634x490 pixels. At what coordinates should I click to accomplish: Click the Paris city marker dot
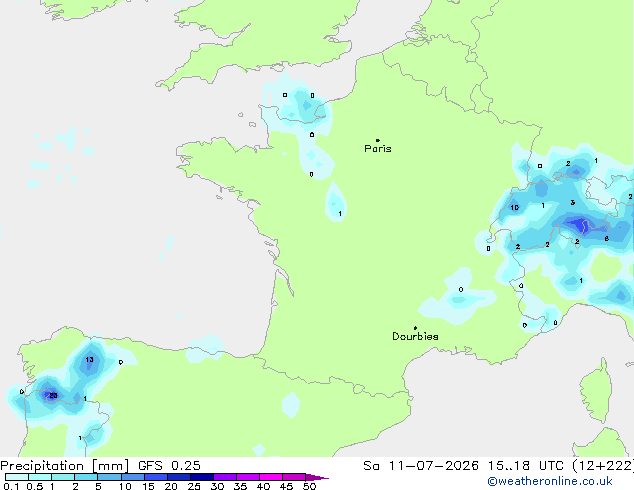(378, 140)
